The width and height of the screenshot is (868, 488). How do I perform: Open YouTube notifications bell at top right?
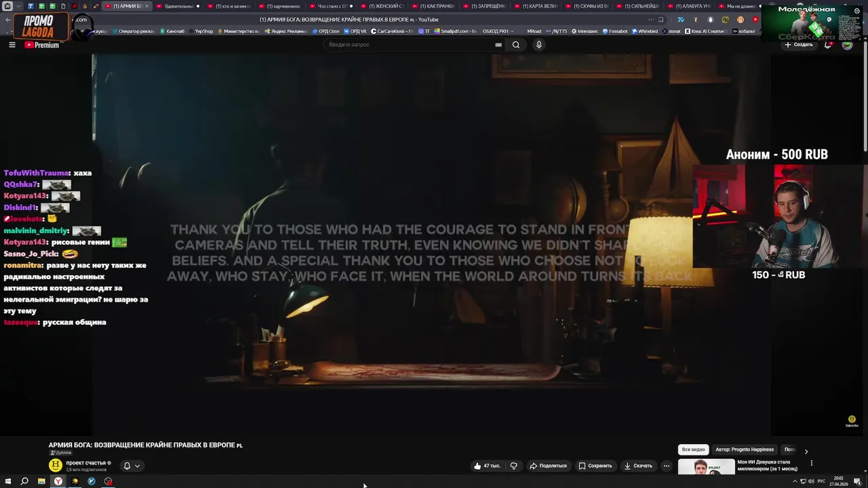[828, 45]
